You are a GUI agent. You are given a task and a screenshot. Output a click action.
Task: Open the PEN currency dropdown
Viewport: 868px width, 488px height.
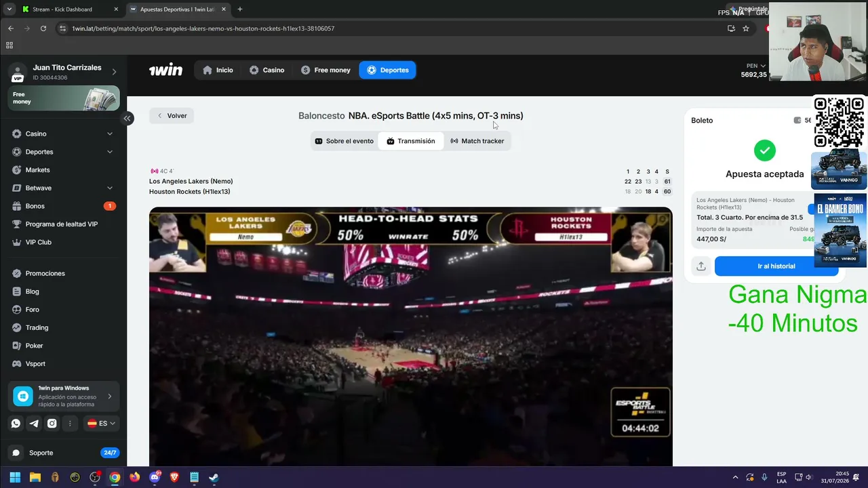tap(756, 66)
